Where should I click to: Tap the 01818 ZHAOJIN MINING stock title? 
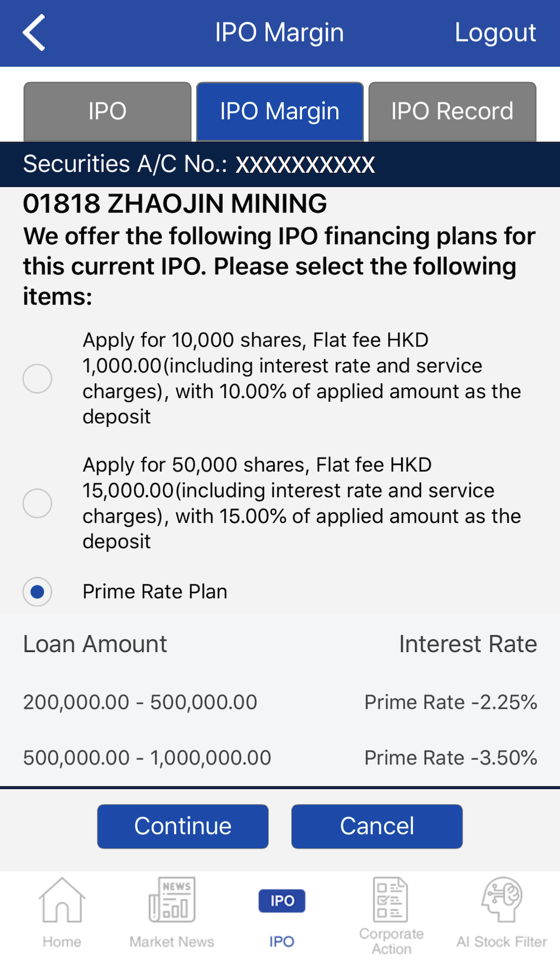coord(175,204)
